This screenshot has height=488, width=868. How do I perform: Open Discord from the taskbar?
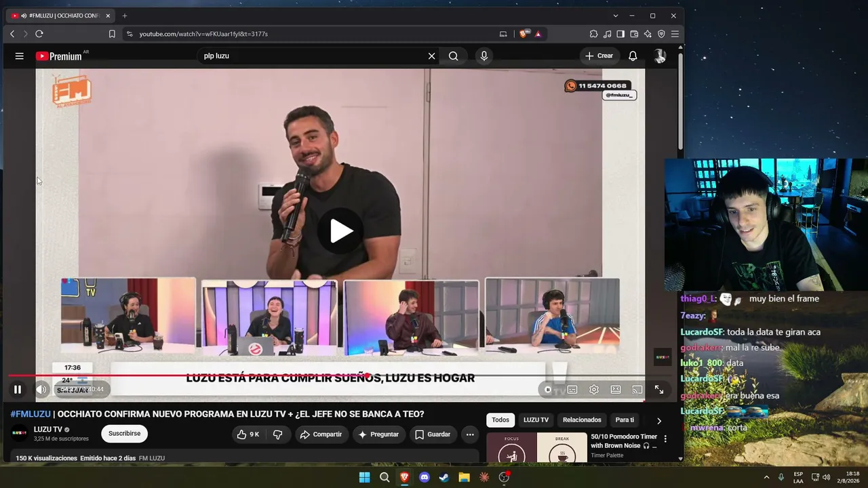tap(425, 477)
